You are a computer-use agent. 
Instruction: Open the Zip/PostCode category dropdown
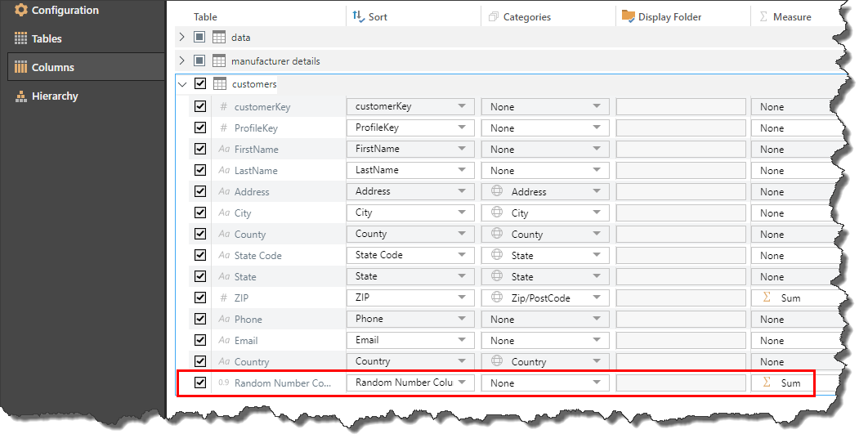597,298
